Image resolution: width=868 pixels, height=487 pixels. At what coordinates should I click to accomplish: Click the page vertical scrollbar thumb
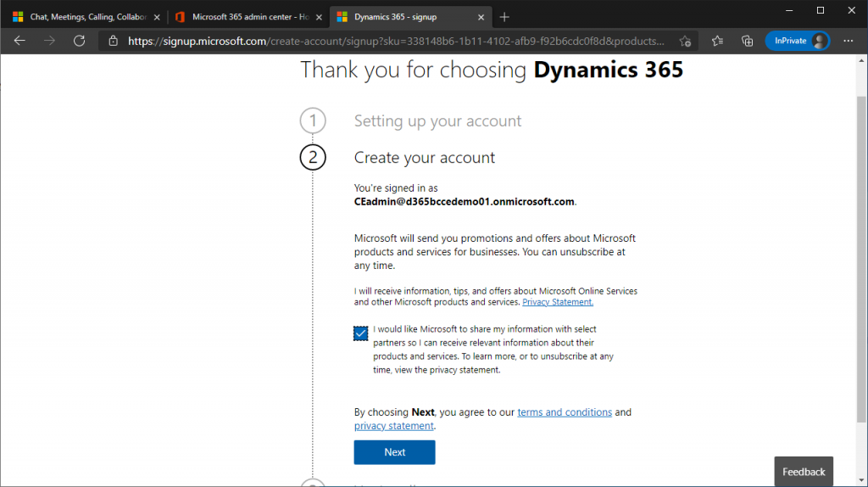pos(861,260)
